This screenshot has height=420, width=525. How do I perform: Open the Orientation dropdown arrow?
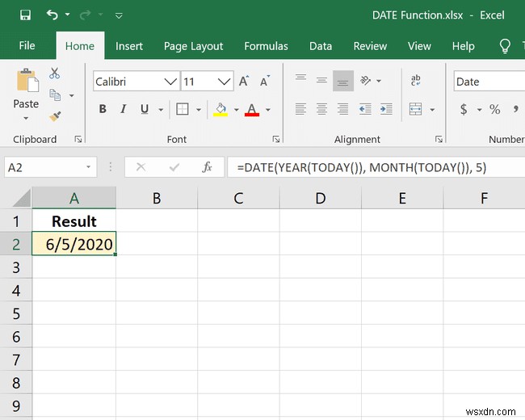pyautogui.click(x=379, y=81)
